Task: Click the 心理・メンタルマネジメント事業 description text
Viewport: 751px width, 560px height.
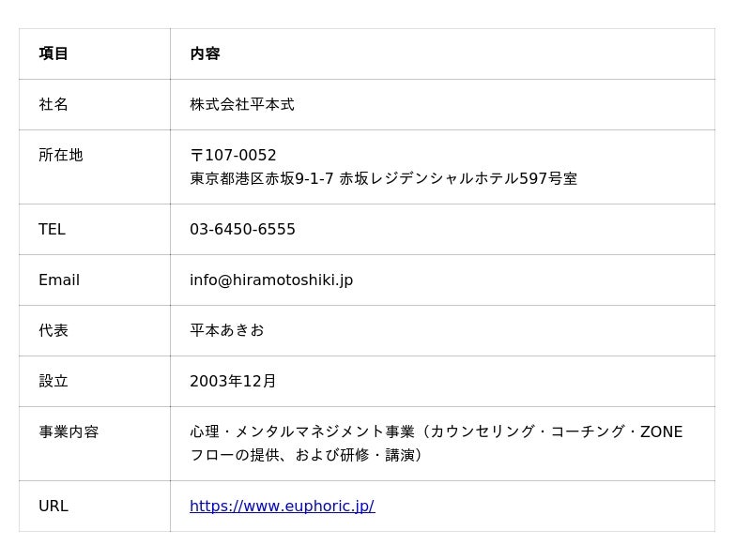Action: point(302,431)
